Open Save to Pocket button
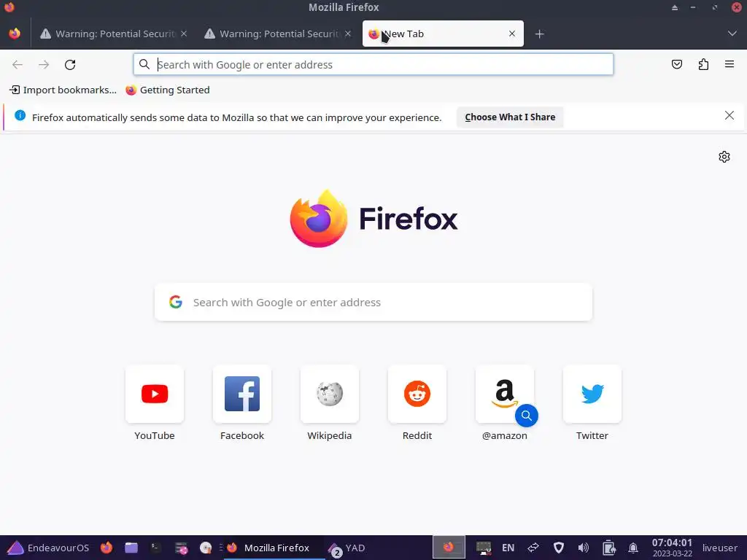 coord(676,64)
